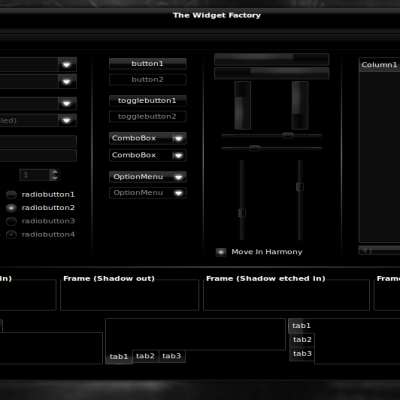Switch to tab2 in the side-tabbed notebook
The width and height of the screenshot is (400, 400).
pos(302,340)
